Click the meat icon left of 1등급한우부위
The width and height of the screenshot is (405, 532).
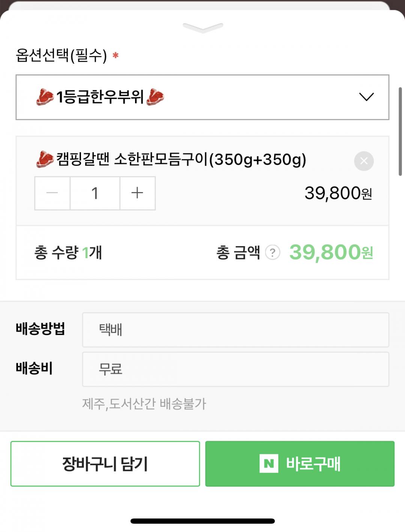45,97
